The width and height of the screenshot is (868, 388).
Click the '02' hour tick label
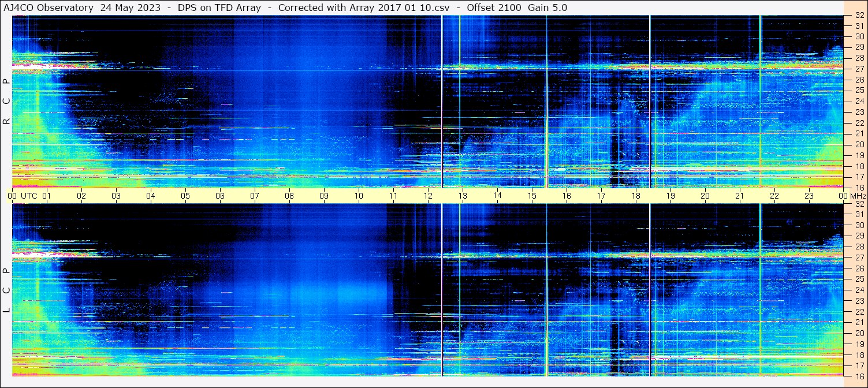[x=81, y=196]
